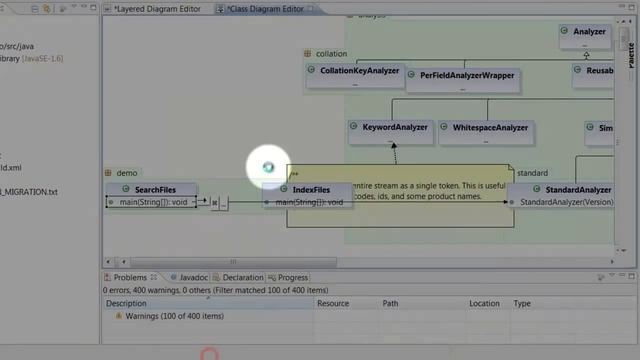This screenshot has width=640, height=360.
Task: Select the KeywordAnalyzer class node
Action: [x=391, y=132]
